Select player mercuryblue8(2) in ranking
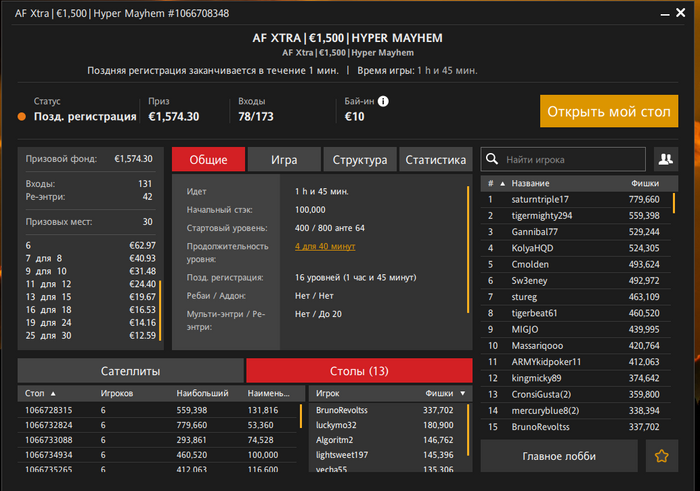 pyautogui.click(x=576, y=411)
